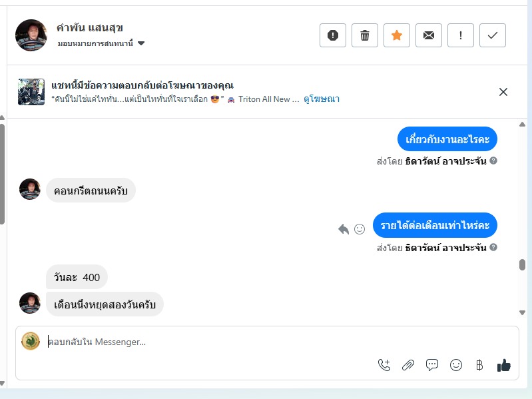This screenshot has height=399, width=532.
Task: Click the chat vertical scrollbar thumb
Action: pyautogui.click(x=522, y=264)
